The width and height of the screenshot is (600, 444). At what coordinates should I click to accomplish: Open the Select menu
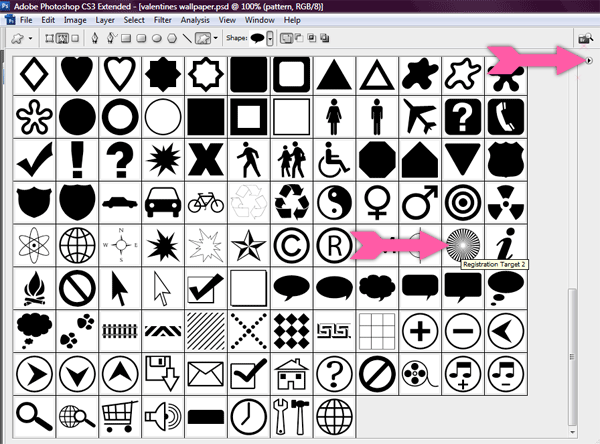(x=134, y=20)
